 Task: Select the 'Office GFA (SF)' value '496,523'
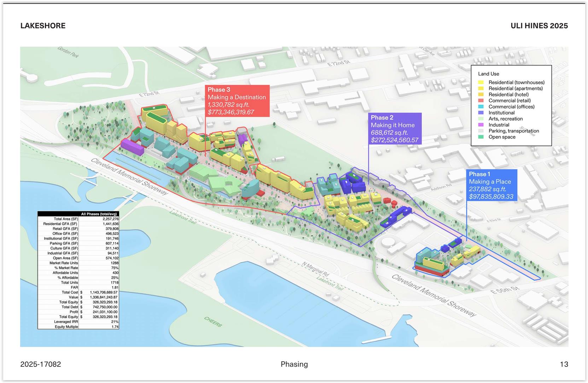coord(112,234)
